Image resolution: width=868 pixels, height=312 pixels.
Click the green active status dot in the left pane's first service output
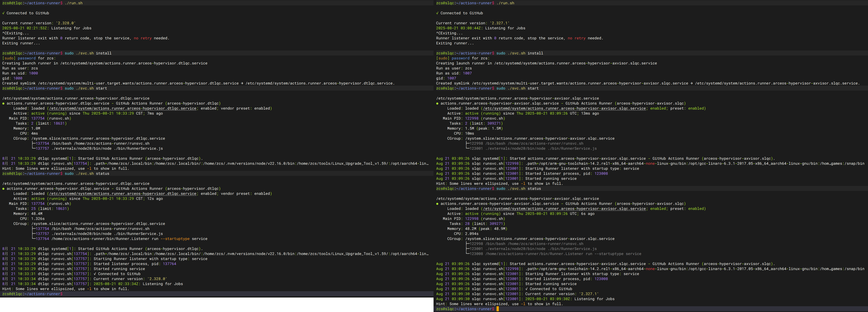tap(3, 103)
